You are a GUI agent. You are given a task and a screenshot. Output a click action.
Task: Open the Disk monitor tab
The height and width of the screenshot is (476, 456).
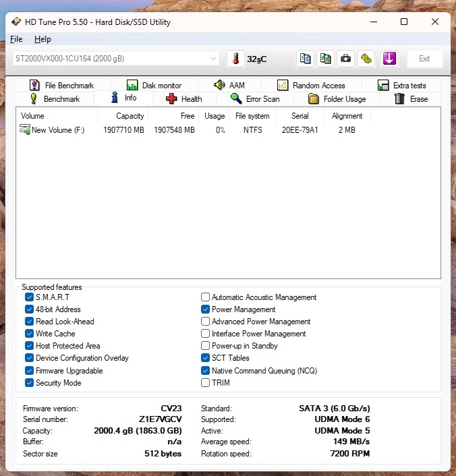pos(154,86)
